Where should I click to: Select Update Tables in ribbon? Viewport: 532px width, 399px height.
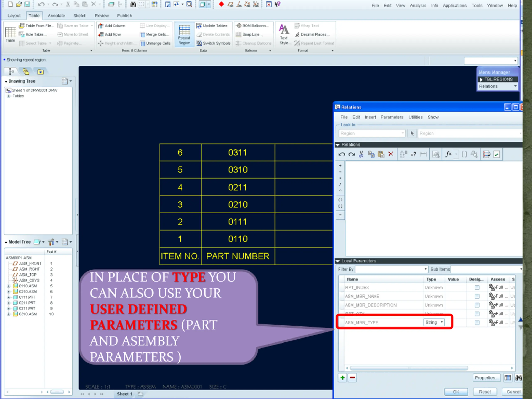point(212,26)
